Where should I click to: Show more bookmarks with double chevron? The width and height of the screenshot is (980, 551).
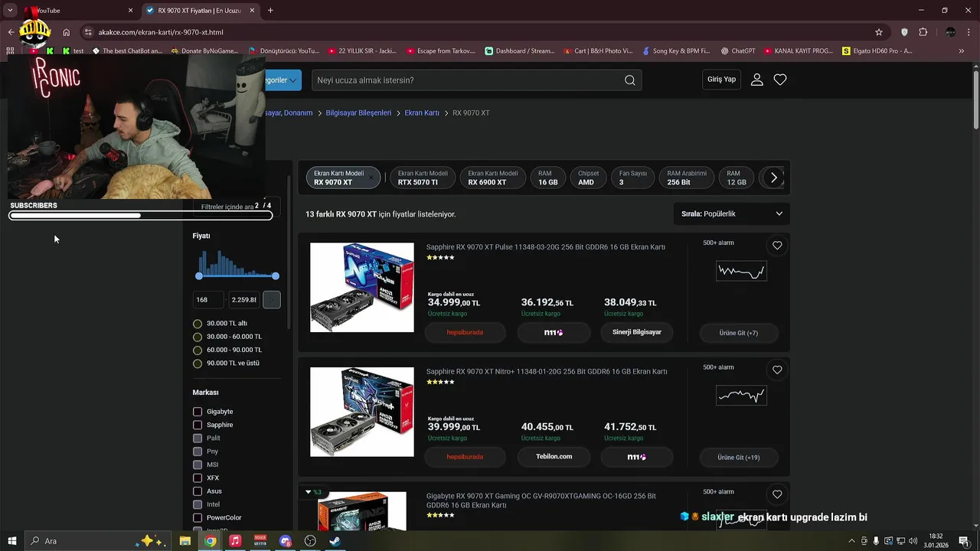962,51
